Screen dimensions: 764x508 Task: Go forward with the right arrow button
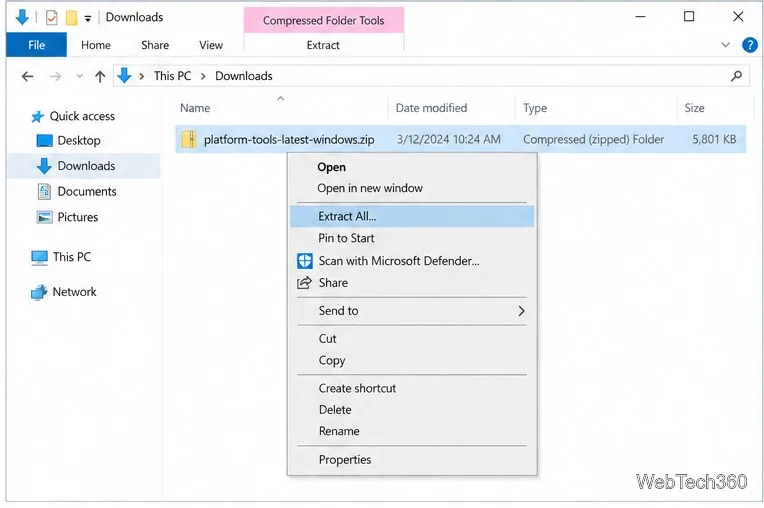coord(56,76)
